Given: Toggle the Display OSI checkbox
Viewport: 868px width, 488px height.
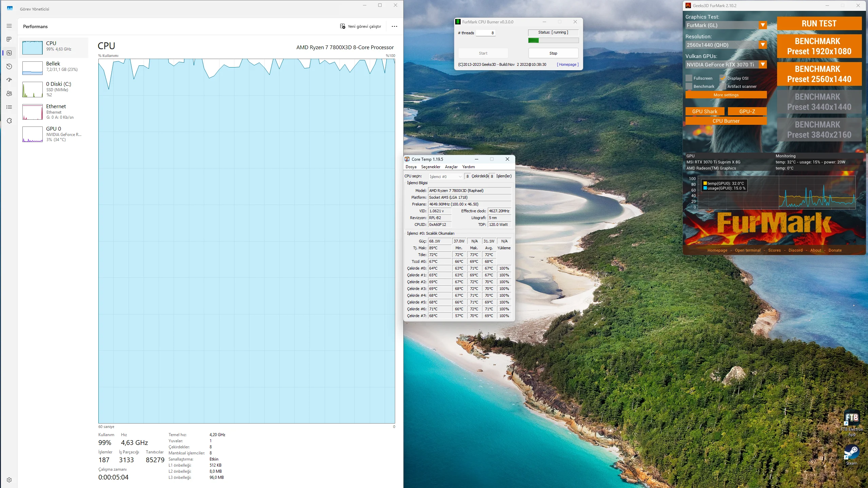Looking at the screenshot, I should [723, 78].
